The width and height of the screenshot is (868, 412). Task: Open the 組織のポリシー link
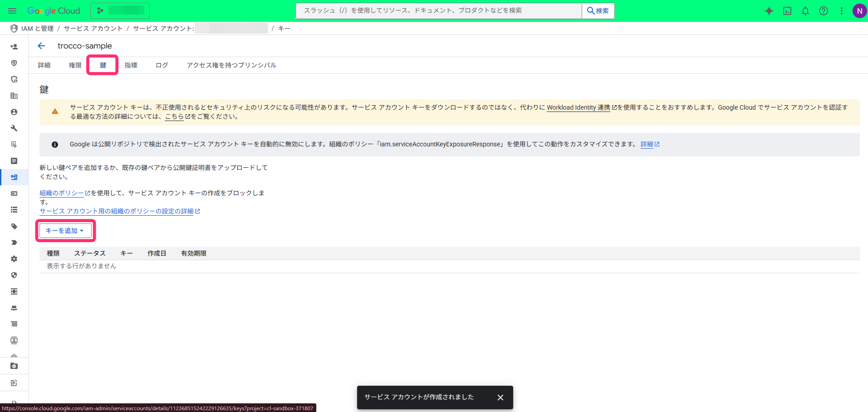click(x=62, y=193)
